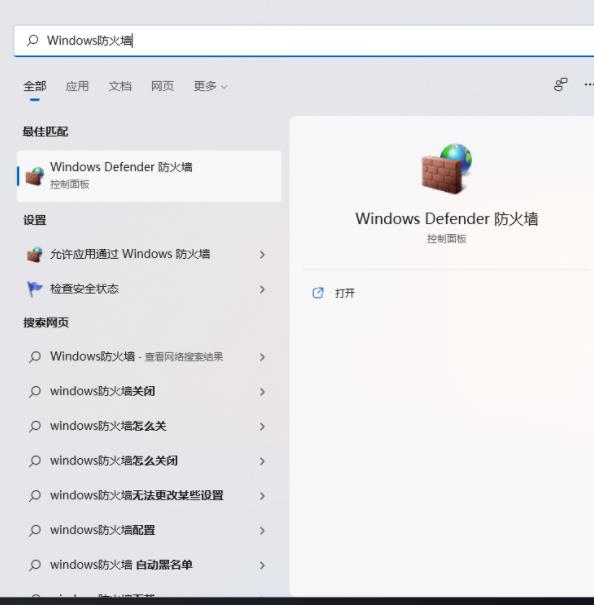
Task: Expand chevron for windows防火墙配置
Action: (x=262, y=531)
